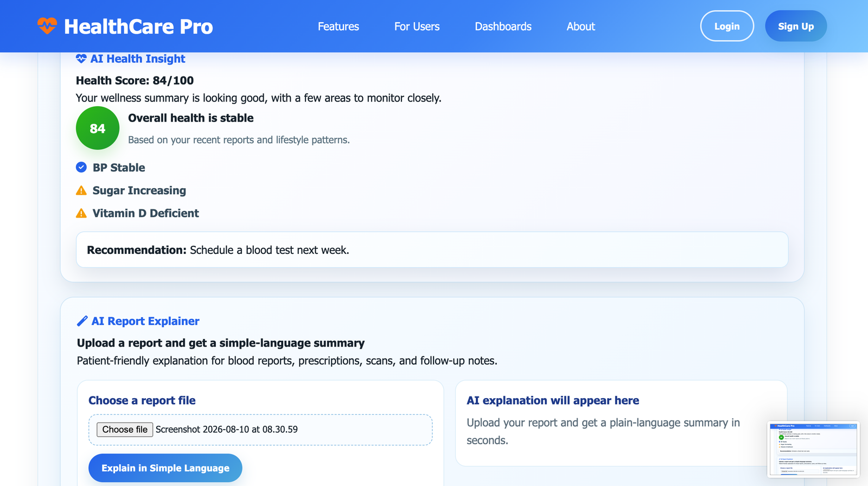Click the Choose a report file heading
The image size is (868, 486).
(142, 400)
